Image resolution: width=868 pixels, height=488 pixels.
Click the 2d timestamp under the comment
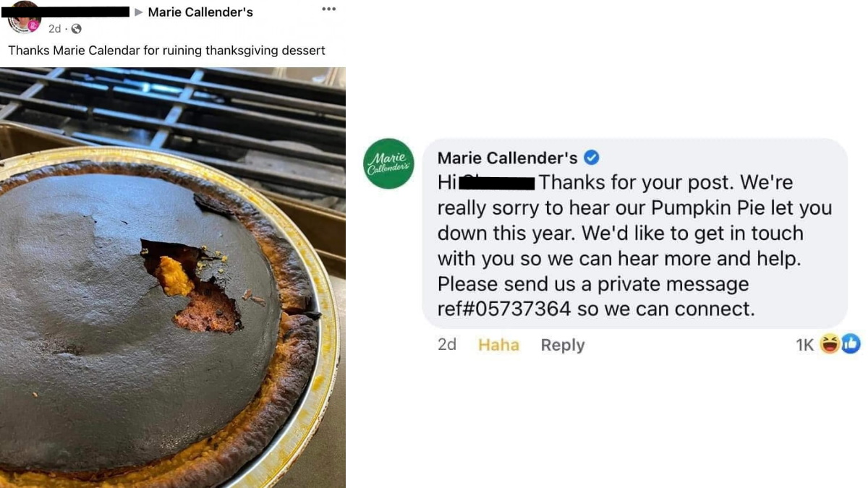[x=447, y=345]
